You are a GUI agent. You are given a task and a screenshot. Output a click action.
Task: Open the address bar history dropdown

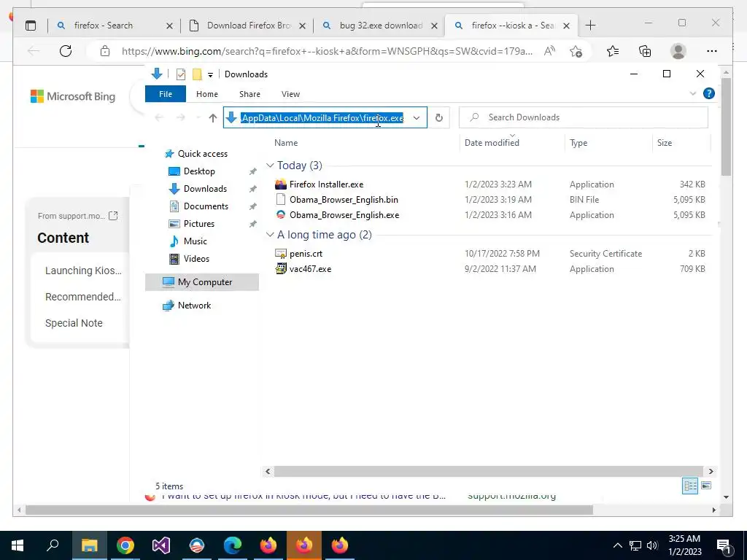point(417,117)
